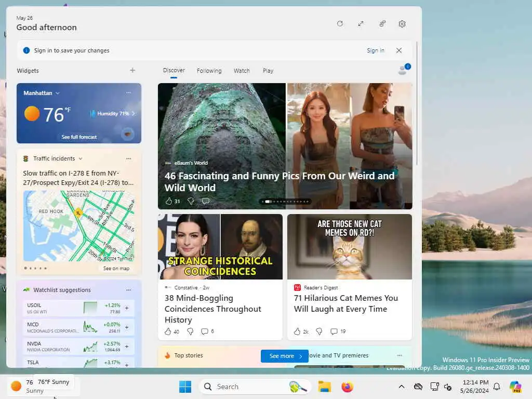Screen dimensions: 532x399
Task: Dislike the Hilarious Cat Memes article
Action: point(319,331)
